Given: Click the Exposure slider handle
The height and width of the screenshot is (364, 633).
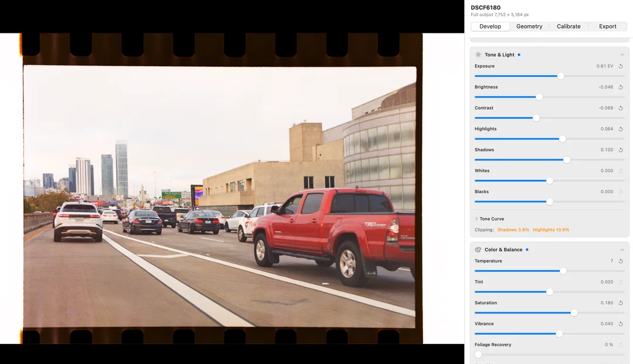Looking at the screenshot, I should coord(560,76).
